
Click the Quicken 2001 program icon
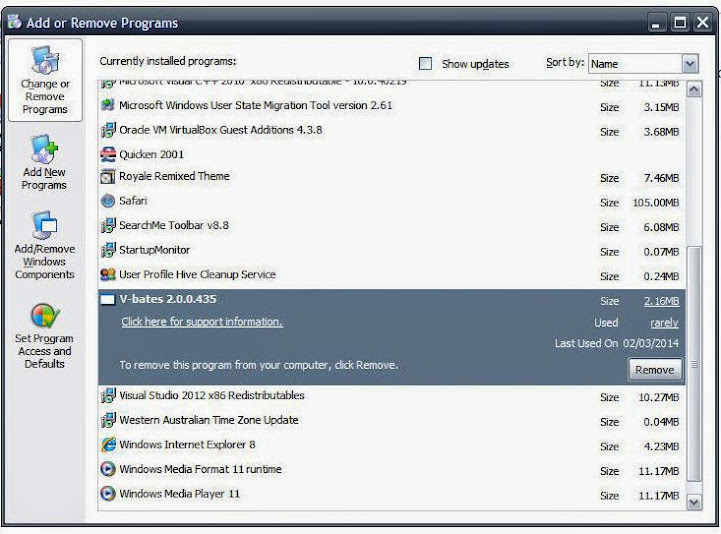108,154
